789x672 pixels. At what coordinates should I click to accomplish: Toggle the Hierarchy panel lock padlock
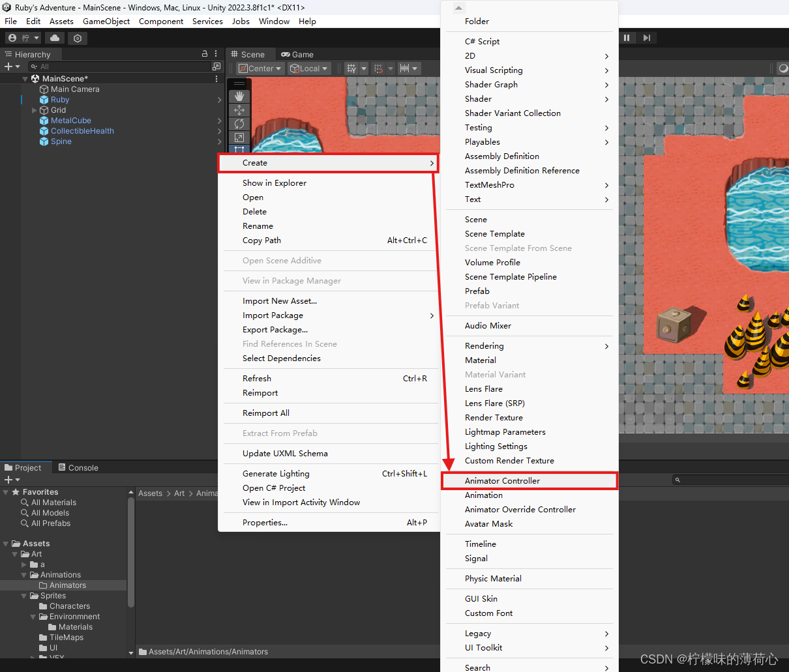pos(204,53)
